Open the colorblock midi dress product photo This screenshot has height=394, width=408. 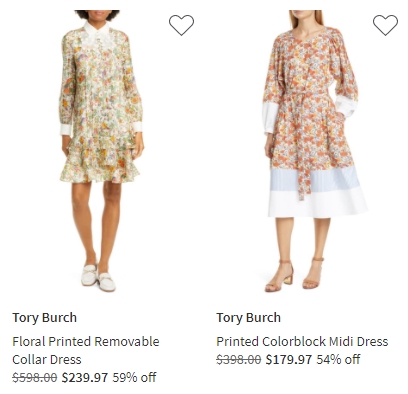(x=305, y=152)
